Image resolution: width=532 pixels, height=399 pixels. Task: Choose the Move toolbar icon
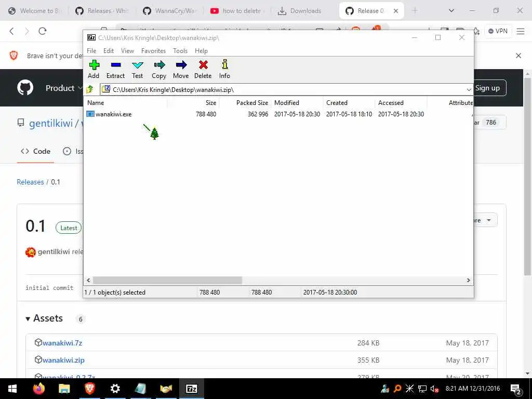pos(181,69)
